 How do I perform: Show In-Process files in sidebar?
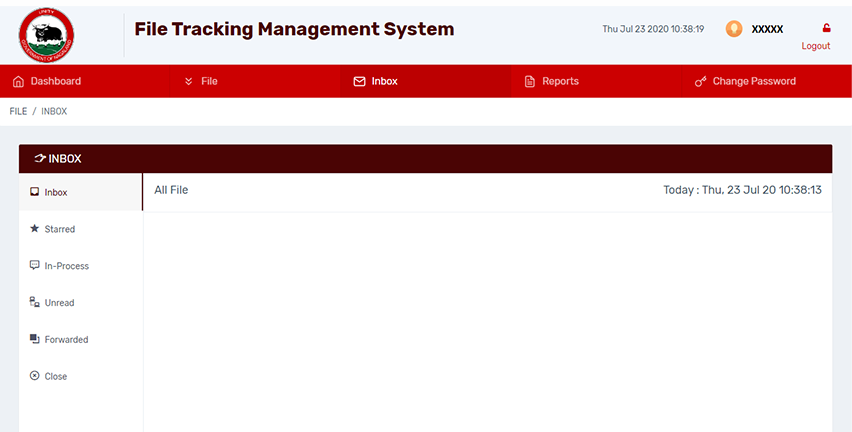click(x=66, y=266)
